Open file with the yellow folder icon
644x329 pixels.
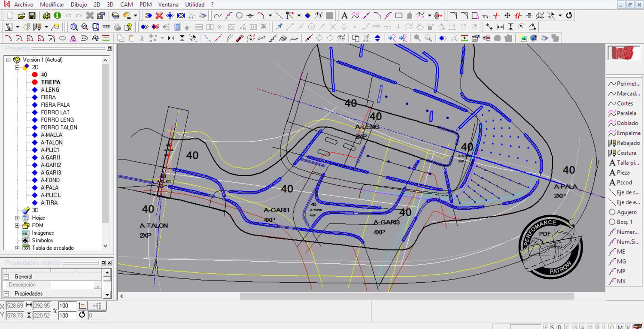point(21,15)
